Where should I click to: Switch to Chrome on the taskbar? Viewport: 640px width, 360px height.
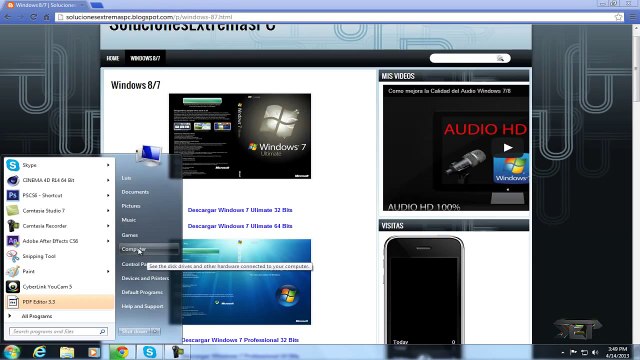(x=121, y=352)
